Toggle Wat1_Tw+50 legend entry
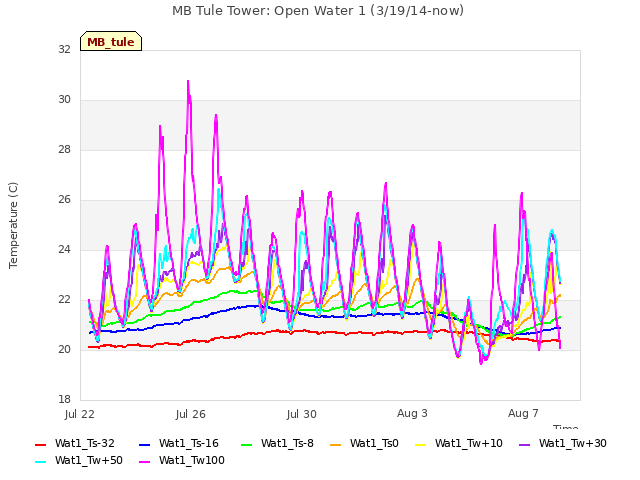Screen dimensions: 640x480 click(x=79, y=460)
